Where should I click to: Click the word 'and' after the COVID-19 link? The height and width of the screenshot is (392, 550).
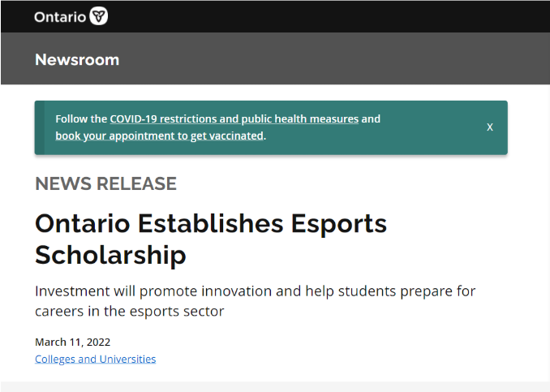point(371,118)
